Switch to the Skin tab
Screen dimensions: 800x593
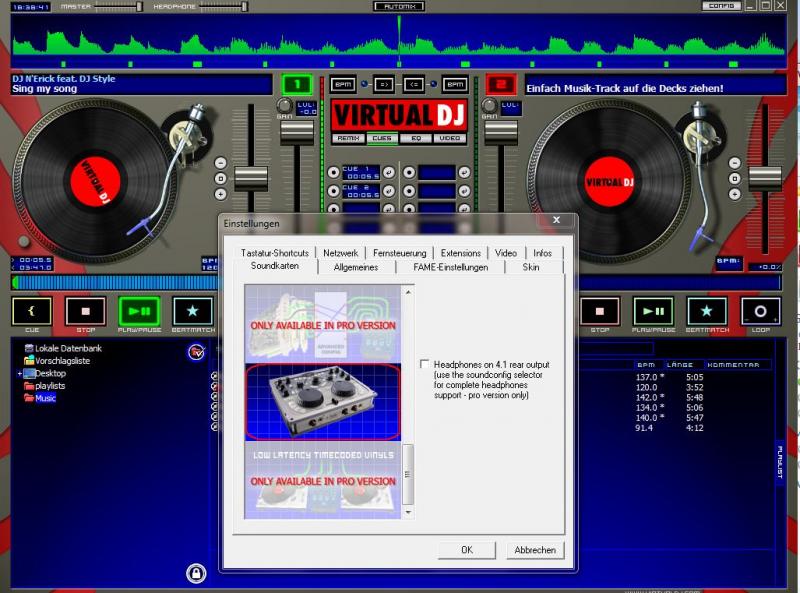tap(531, 267)
